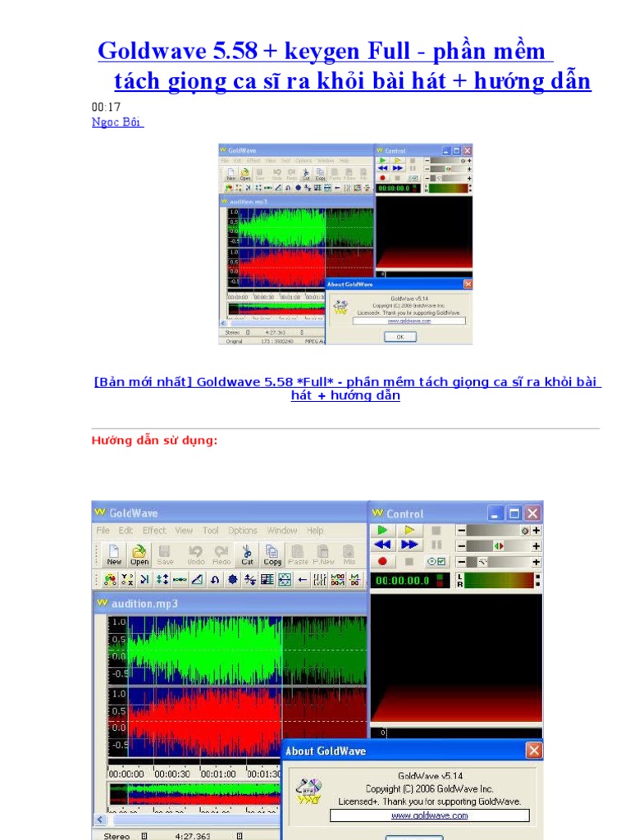Click the Hướng dẫn sử dụng heading

(x=154, y=441)
